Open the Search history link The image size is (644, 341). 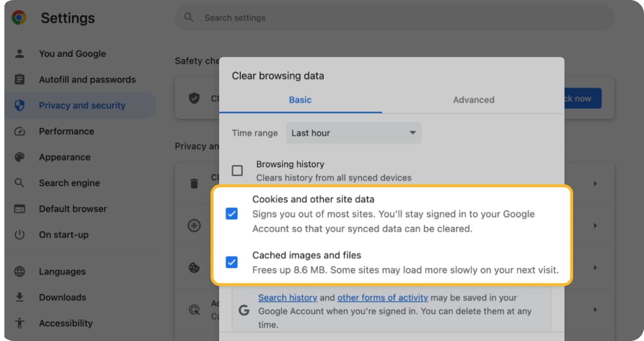coord(287,298)
